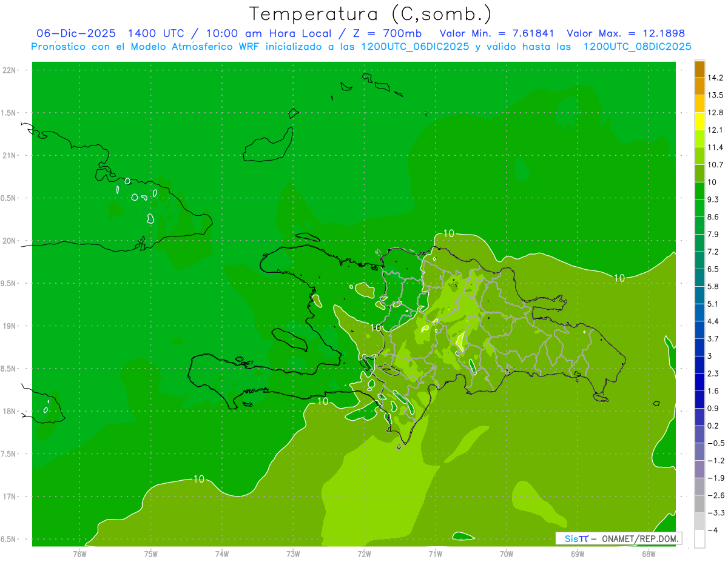Click the '18N' latitude axis label
Viewport: 728px width, 562px height.
tap(10, 411)
